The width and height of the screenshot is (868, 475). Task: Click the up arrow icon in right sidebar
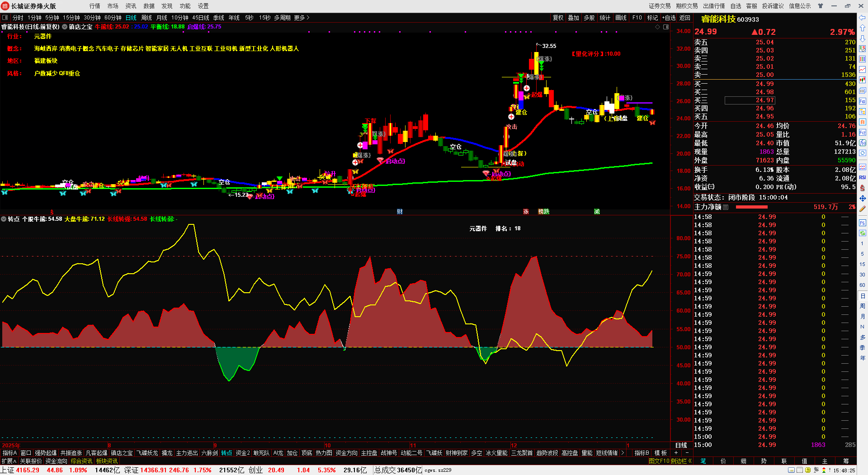(863, 28)
